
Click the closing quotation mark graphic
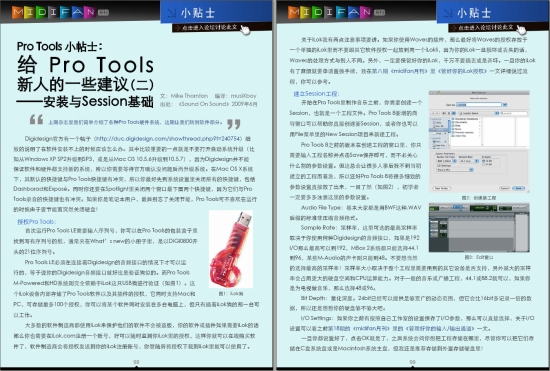tap(234, 124)
